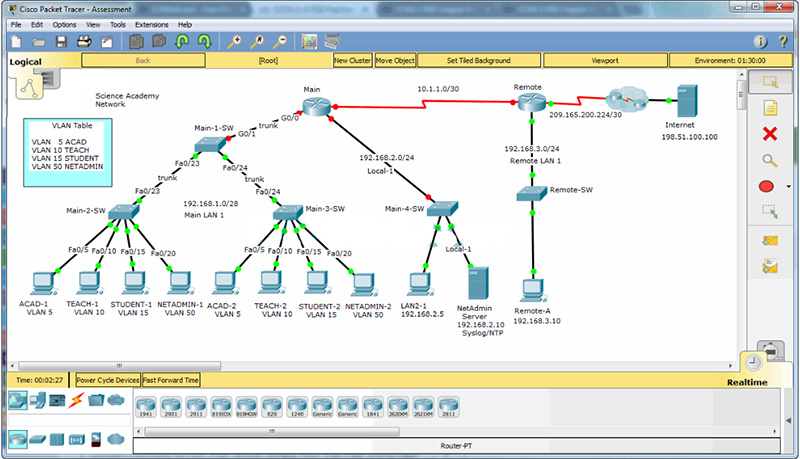Open the drawing shape dropdown arrow
800x459 pixels.
[x=788, y=187]
